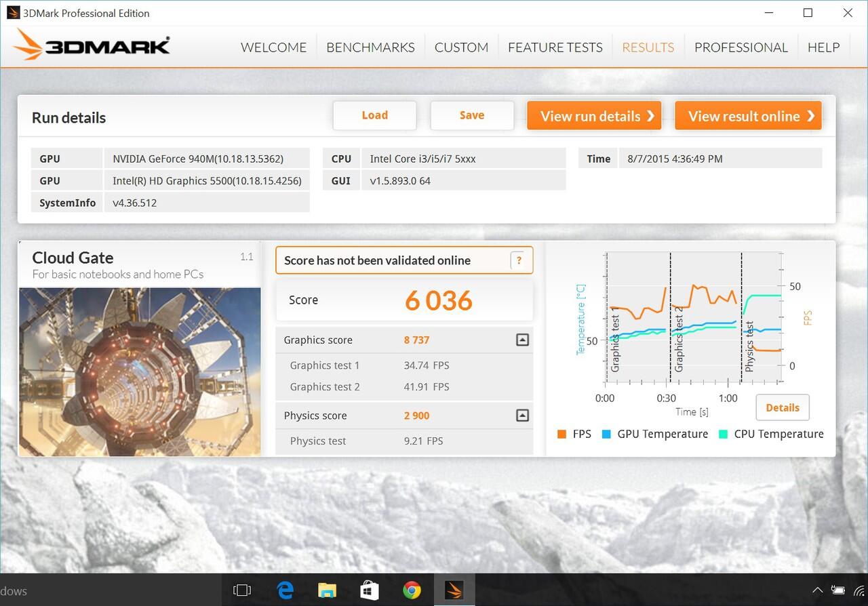Select the Graphics score value 8 737
Screen dimensions: 868x606
417,340
